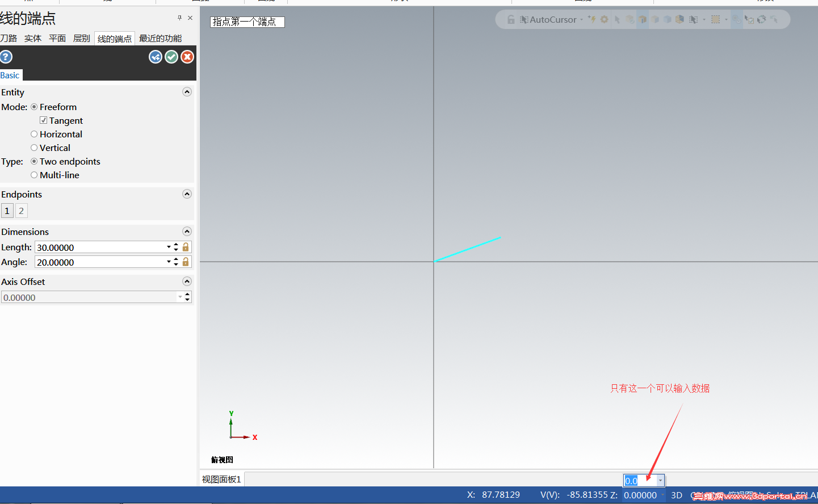The width and height of the screenshot is (818, 504).
Task: Click the dashed window selection icon
Action: 715,19
